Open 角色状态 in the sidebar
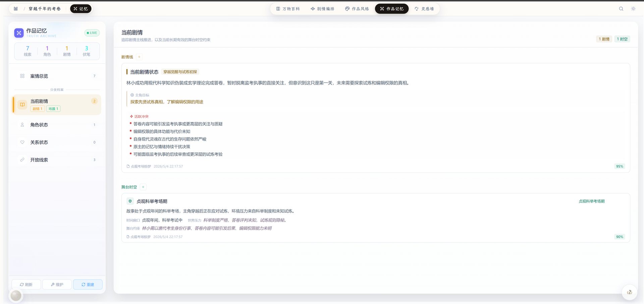 pos(57,125)
